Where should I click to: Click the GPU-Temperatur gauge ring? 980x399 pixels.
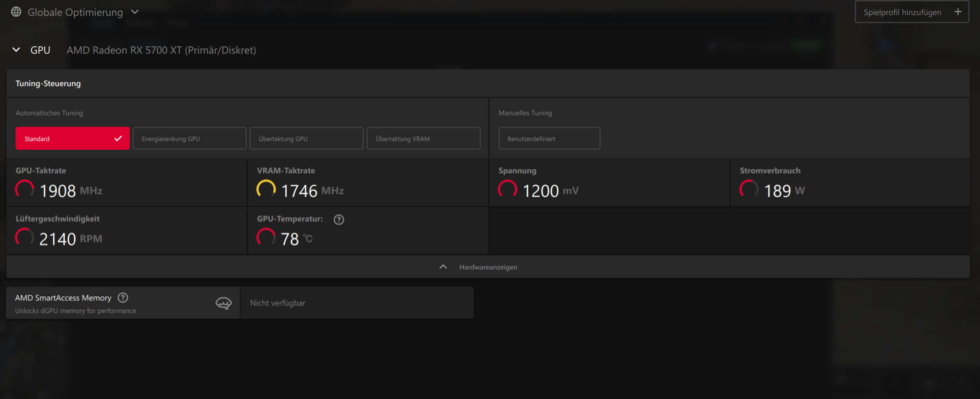(x=266, y=238)
